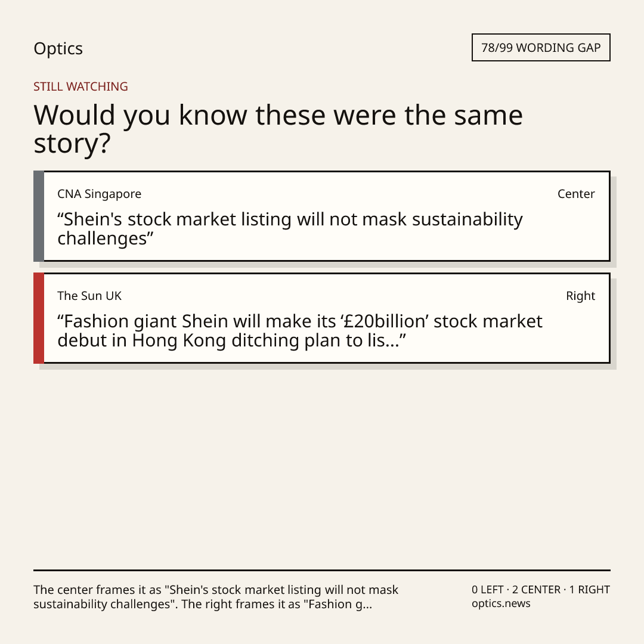Viewport: 644px width, 644px height.
Task: Click the horizontal divider line above footer
Action: [x=322, y=570]
